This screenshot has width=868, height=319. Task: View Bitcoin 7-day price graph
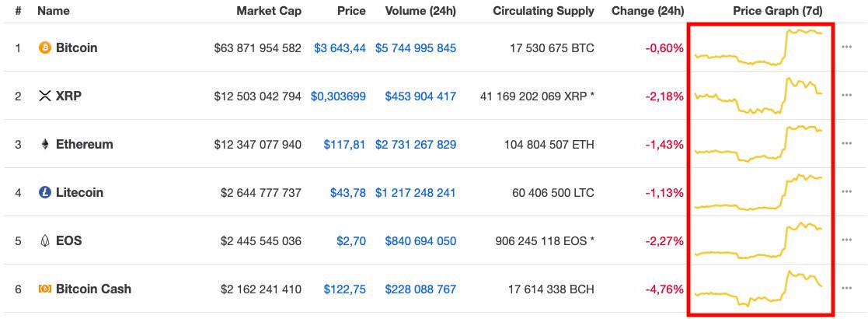tap(758, 47)
